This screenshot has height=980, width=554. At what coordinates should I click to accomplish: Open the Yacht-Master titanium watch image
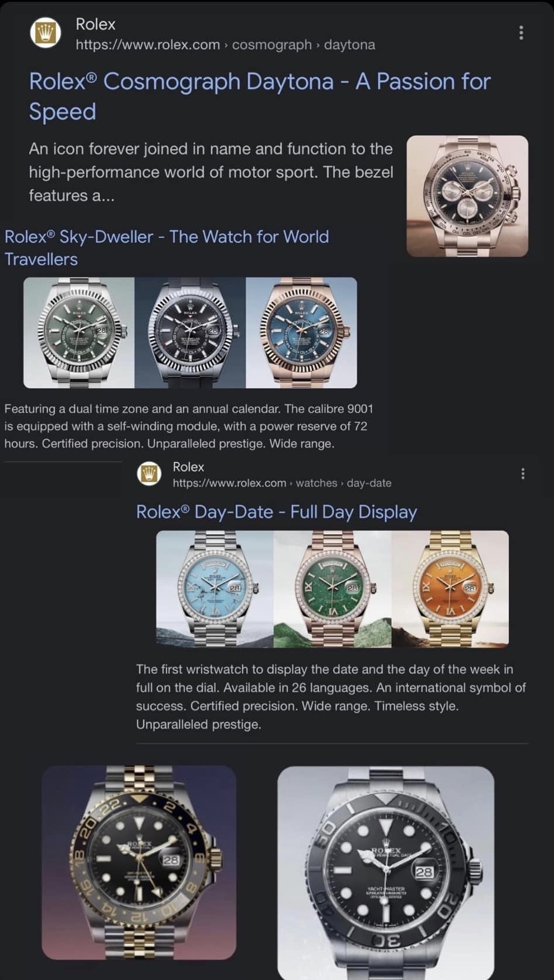[386, 873]
